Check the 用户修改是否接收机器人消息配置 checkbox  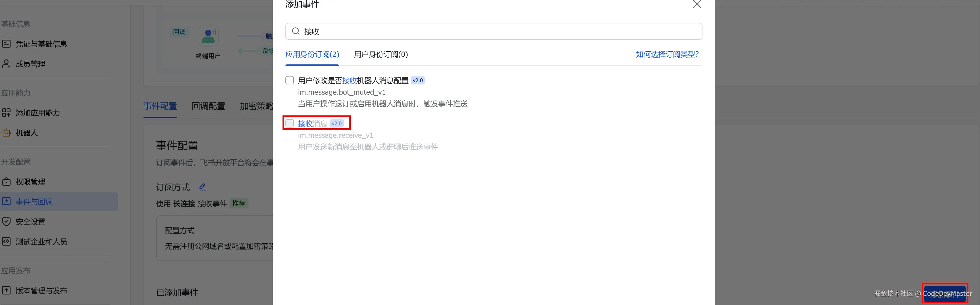pyautogui.click(x=290, y=80)
